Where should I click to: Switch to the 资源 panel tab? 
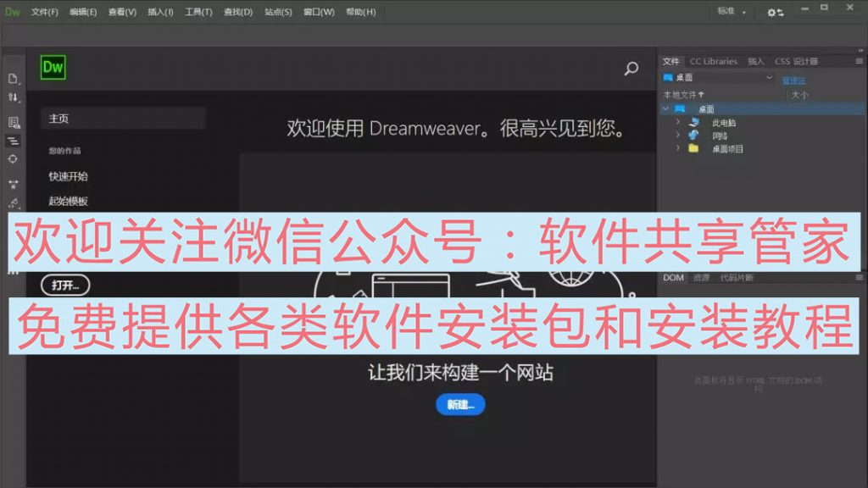click(701, 278)
